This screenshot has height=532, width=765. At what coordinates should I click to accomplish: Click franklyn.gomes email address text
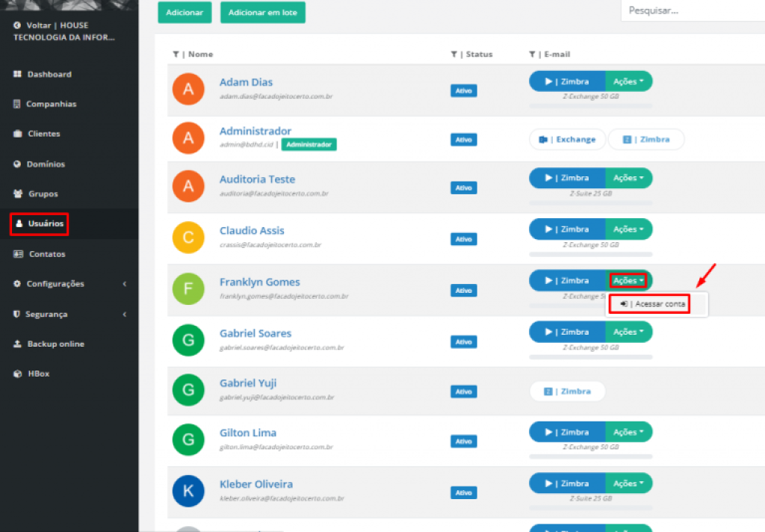pos(284,296)
